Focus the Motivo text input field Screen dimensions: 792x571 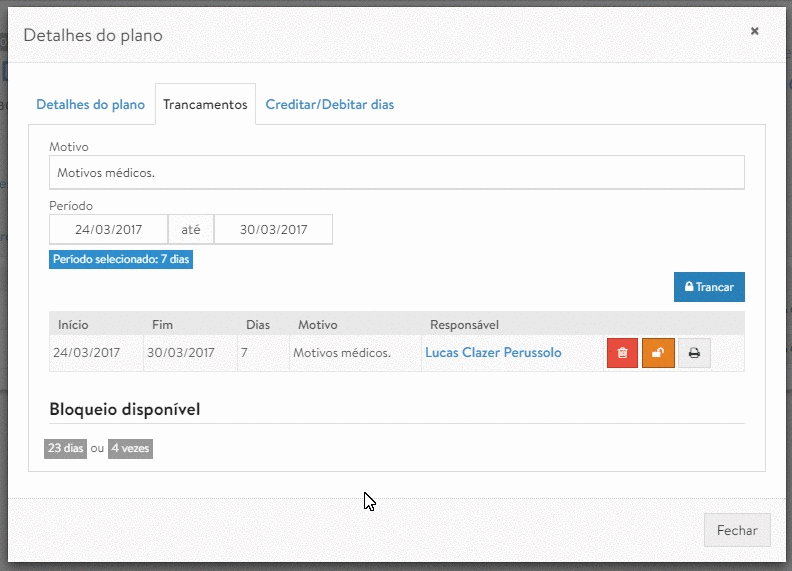(396, 173)
